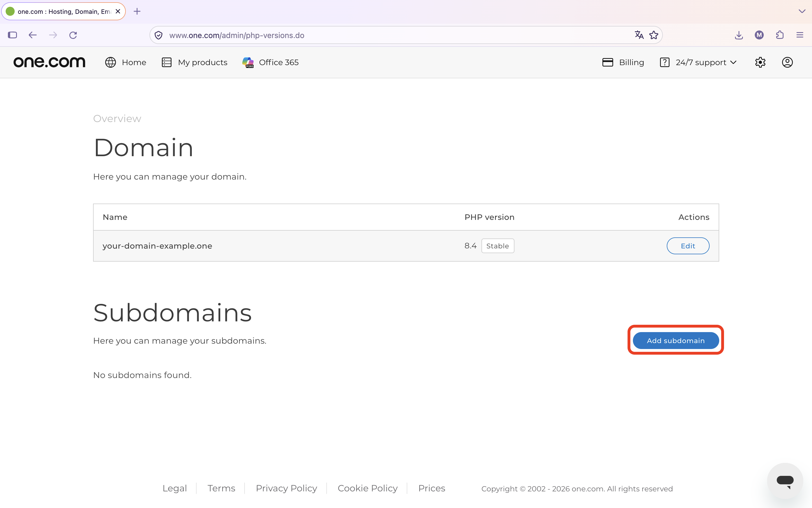The image size is (812, 508).
Task: Reload the page
Action: (x=73, y=35)
